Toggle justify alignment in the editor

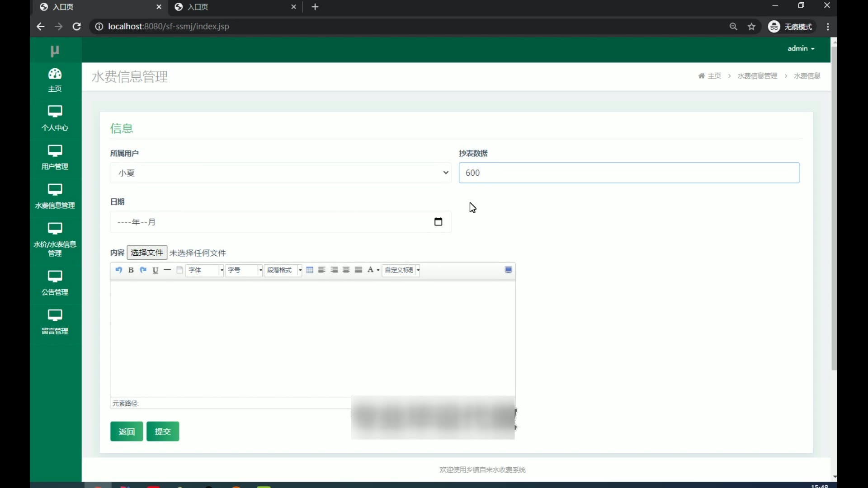359,270
